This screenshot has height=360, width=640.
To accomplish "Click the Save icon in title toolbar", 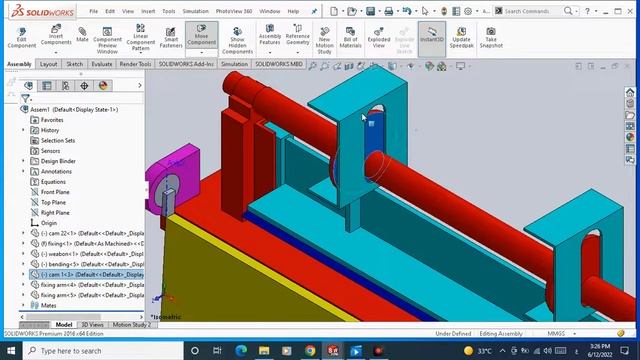I will [370, 11].
